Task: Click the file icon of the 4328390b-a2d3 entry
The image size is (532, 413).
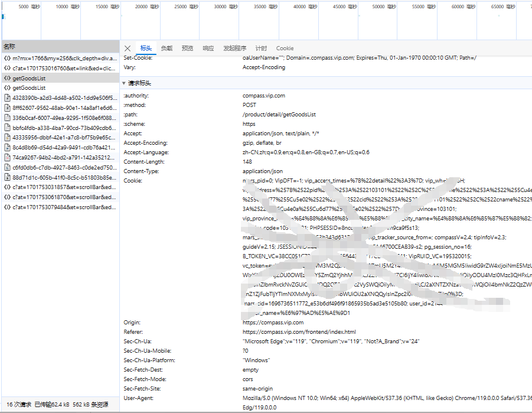Action: coord(6,97)
